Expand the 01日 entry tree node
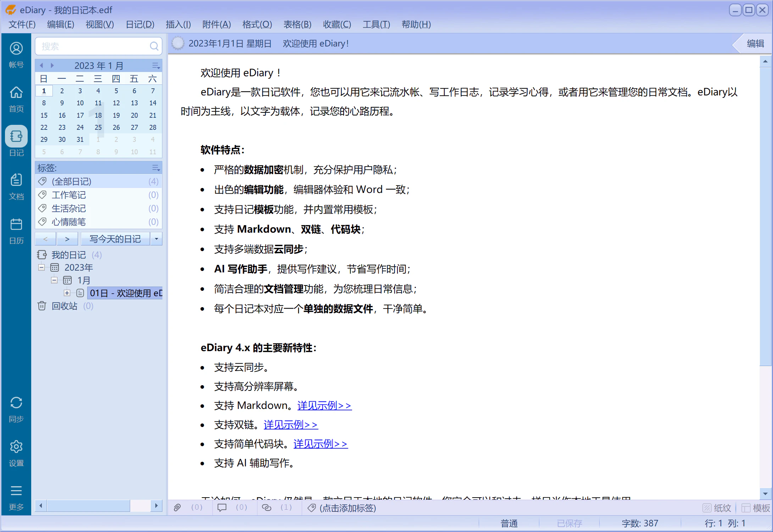773x532 pixels. 67,293
